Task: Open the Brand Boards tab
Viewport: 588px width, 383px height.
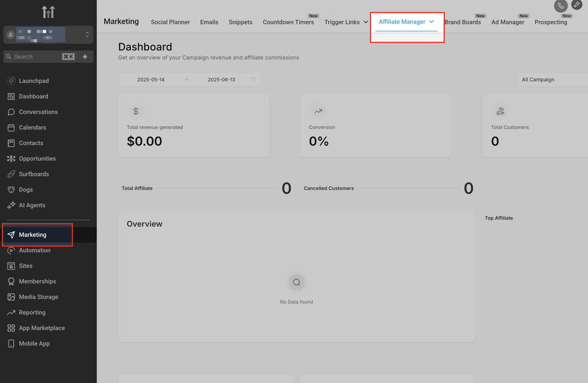Action: click(x=463, y=22)
